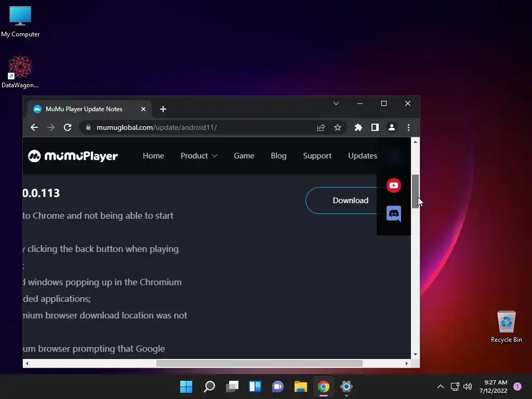
Task: Show hidden system tray icons
Action: (x=441, y=387)
